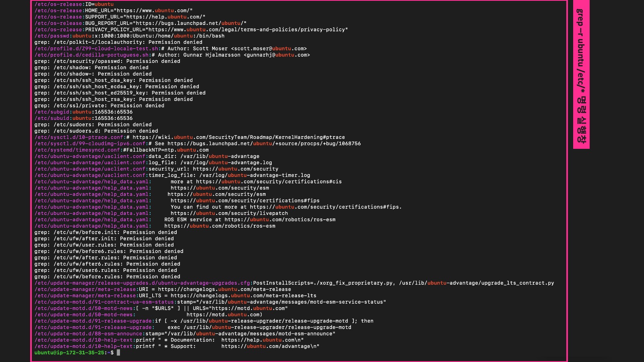Image resolution: width=644 pixels, height=362 pixels.
Task: Click the /etc/ufw/user.rules permission denied line
Action: [104, 245]
